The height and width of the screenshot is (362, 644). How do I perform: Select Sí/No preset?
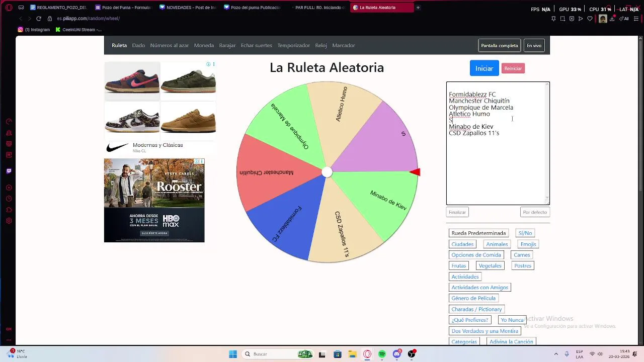pos(525,233)
